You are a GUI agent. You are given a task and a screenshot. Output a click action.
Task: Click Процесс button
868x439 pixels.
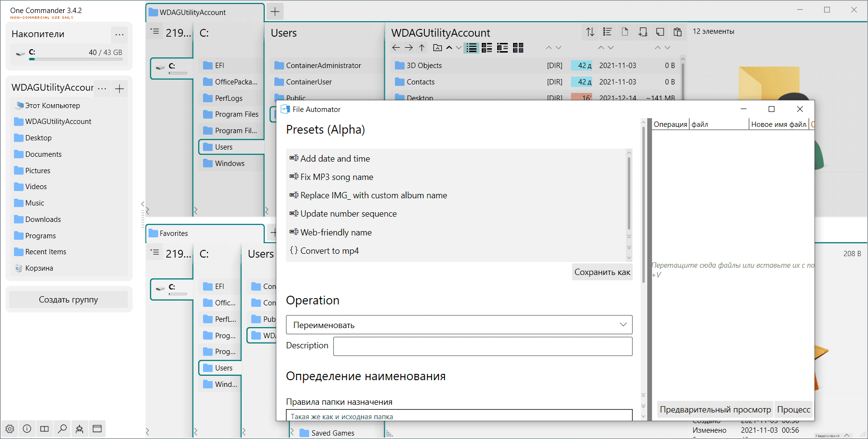[x=794, y=410]
